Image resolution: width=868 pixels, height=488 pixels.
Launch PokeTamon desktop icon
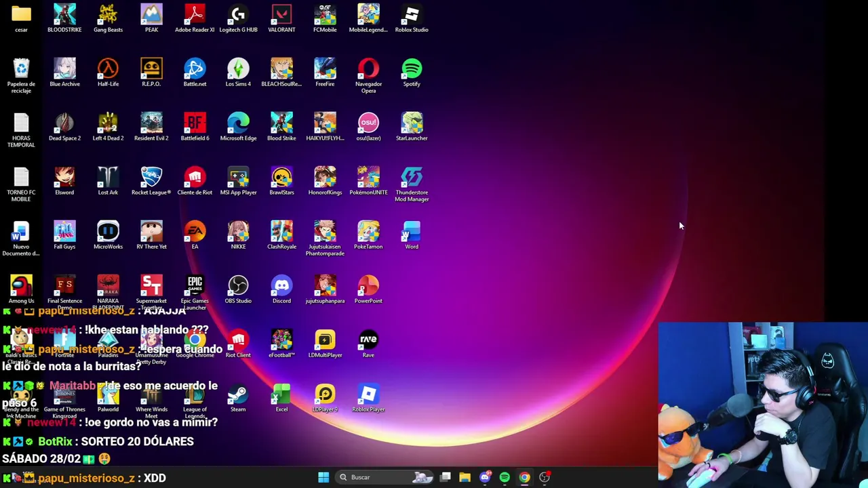click(x=368, y=235)
